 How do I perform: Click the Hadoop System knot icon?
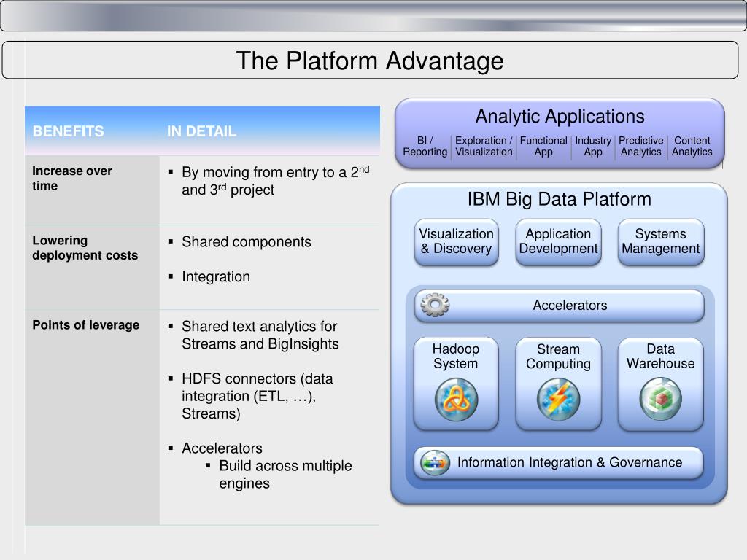pyautogui.click(x=456, y=400)
